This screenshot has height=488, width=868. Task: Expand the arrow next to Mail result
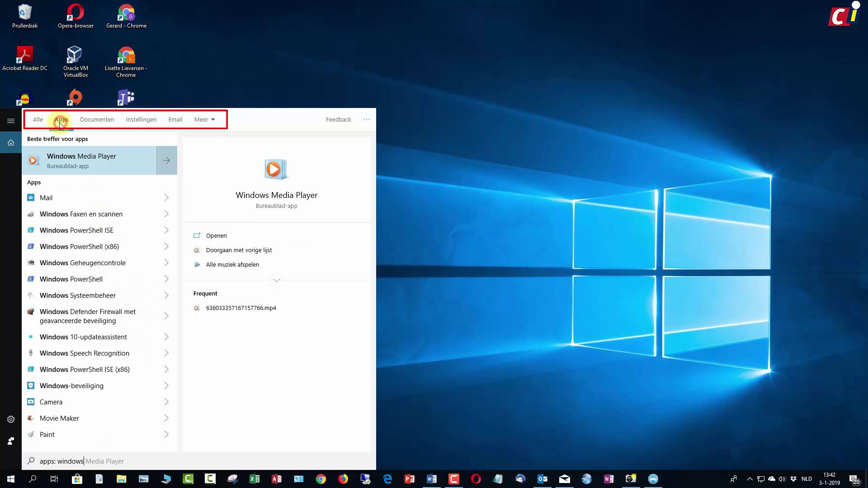166,198
